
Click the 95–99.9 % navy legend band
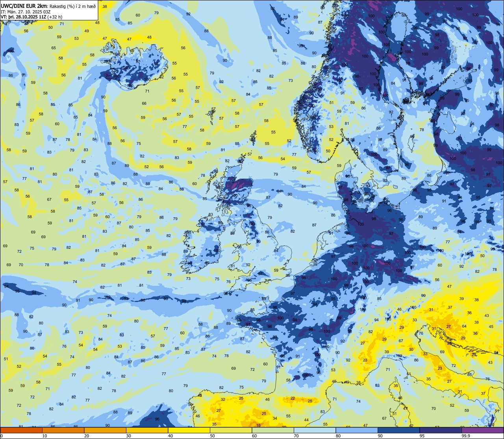441,430
